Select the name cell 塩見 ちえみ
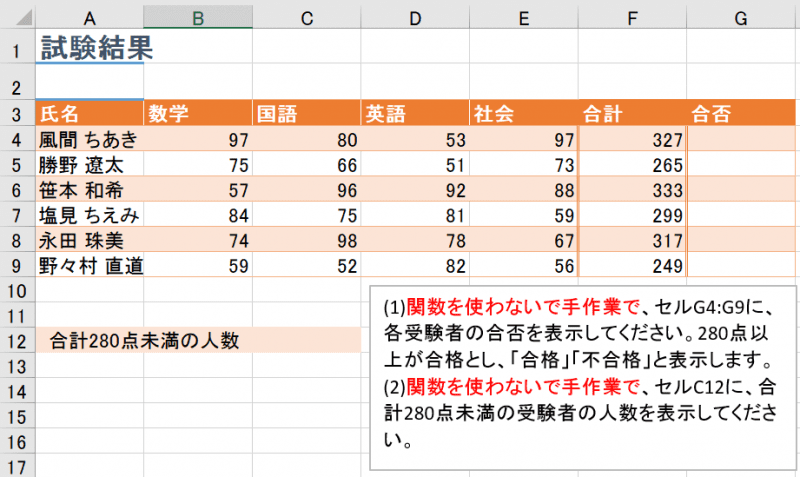This screenshot has width=800, height=477. pos(90,214)
